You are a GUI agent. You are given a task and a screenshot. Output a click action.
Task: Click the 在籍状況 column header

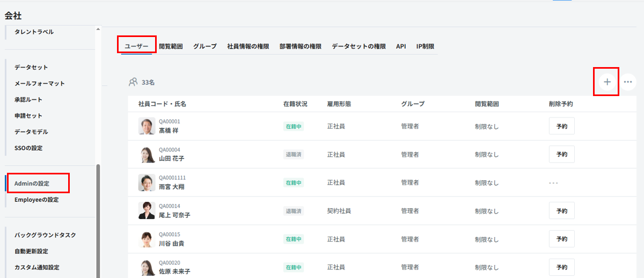[295, 104]
